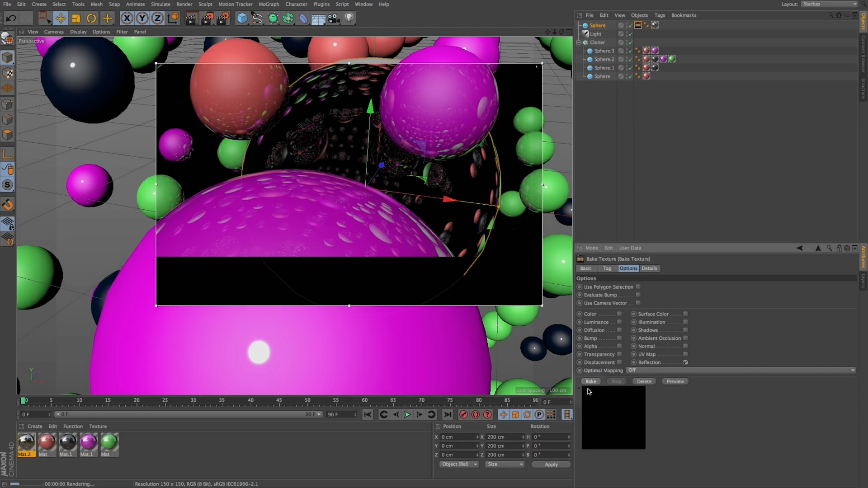Toggle Y axis lock
This screenshot has height=488, width=868.
pyautogui.click(x=142, y=18)
